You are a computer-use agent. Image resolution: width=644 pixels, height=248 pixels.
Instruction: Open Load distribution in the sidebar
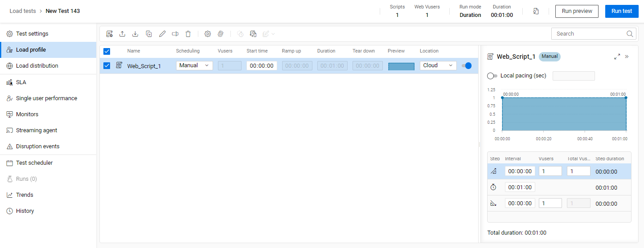(37, 66)
